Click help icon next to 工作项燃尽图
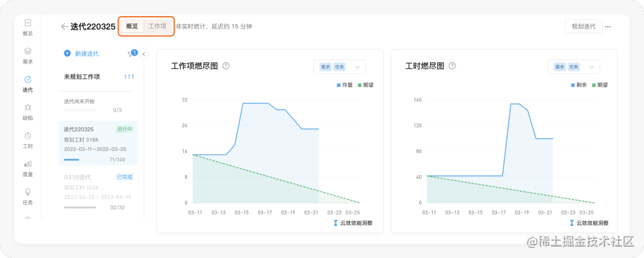Screen dimensions: 644x258 [225, 66]
